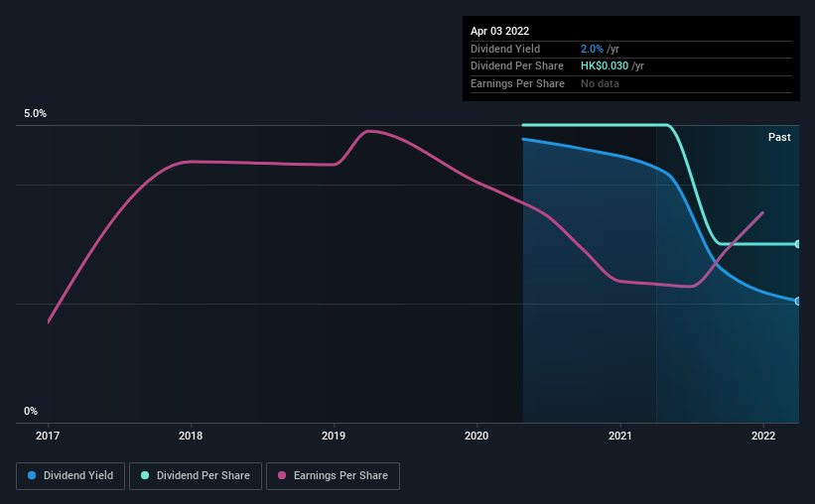815x504 pixels.
Task: Select the teal Dividend Per Share endpoint marker
Action: 798,244
